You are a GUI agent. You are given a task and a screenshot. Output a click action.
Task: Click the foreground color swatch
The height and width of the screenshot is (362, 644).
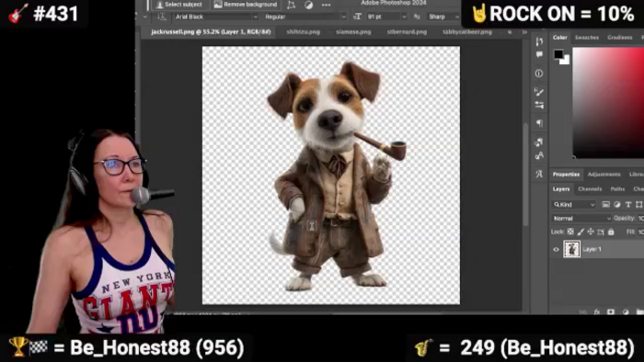point(558,54)
